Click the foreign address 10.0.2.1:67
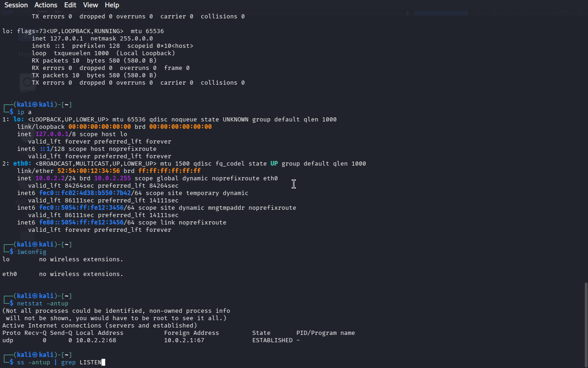The image size is (588, 368). 184,340
